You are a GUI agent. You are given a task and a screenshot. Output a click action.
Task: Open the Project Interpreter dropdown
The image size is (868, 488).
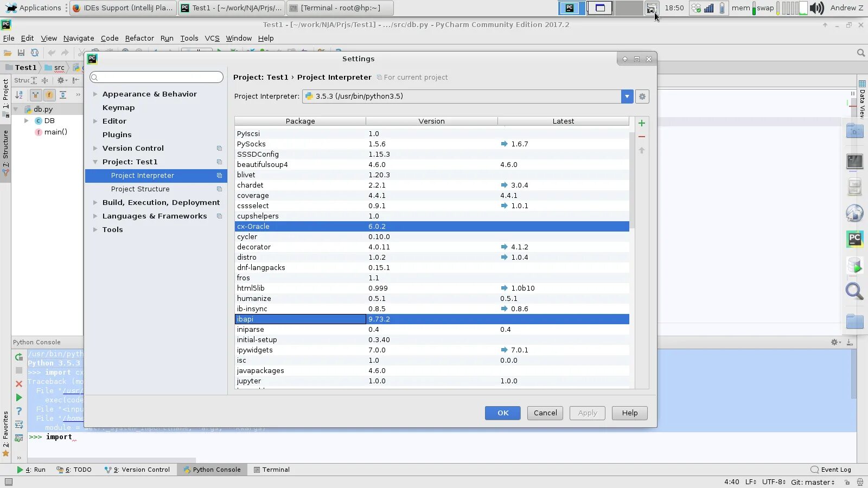[627, 97]
